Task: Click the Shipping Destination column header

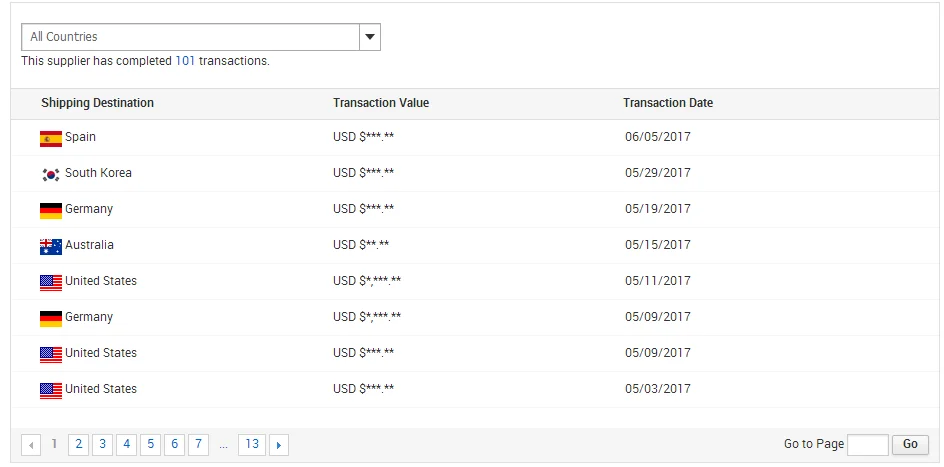Action: point(97,103)
